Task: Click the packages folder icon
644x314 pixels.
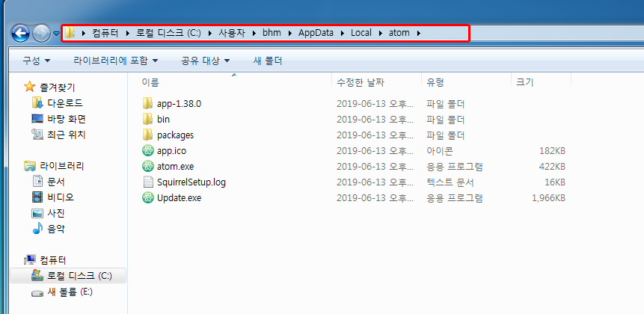Action: (x=147, y=135)
